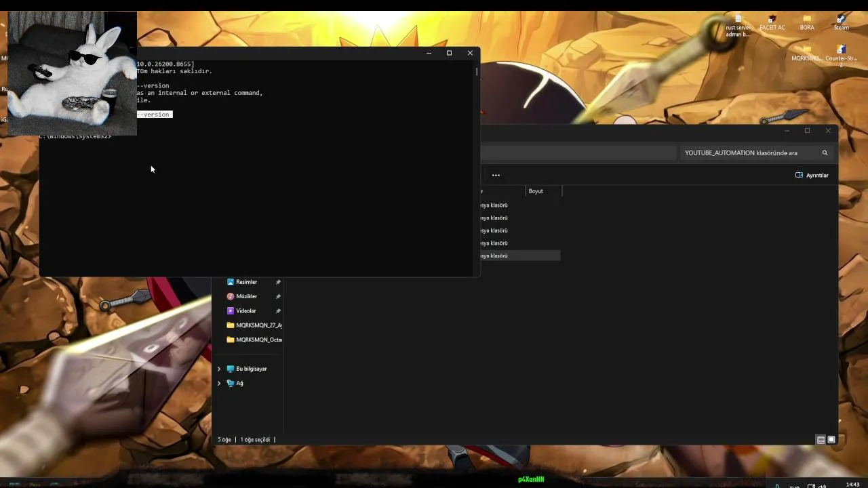Click the '5 öğe' status bar text
Image resolution: width=868 pixels, height=488 pixels.
click(224, 440)
